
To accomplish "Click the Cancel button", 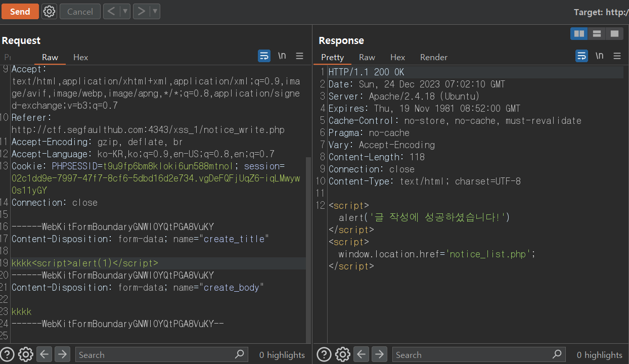I will tap(80, 12).
